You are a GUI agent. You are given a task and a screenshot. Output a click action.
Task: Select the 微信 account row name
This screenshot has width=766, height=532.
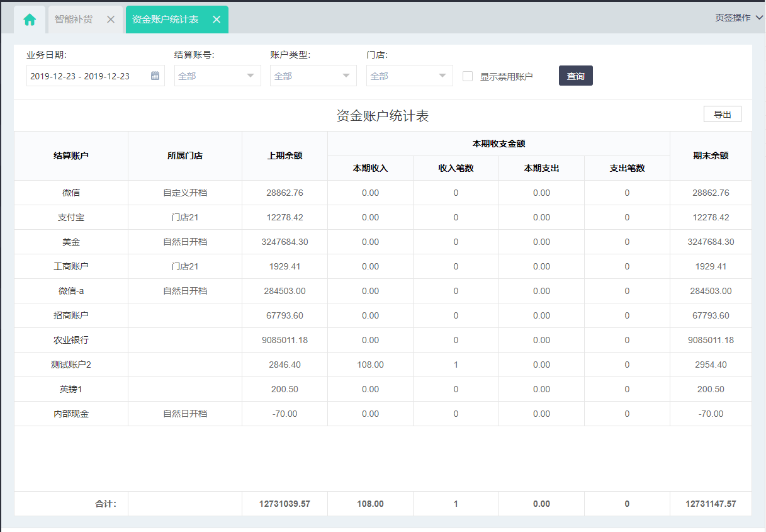tap(71, 193)
